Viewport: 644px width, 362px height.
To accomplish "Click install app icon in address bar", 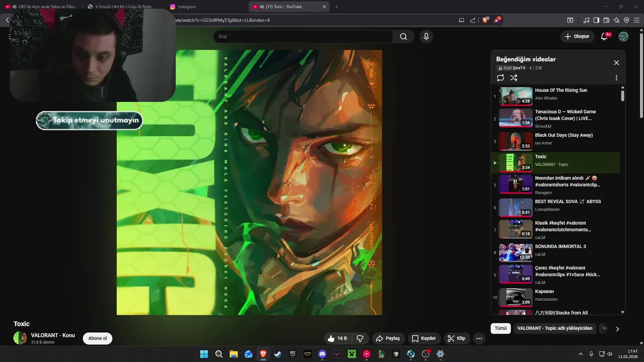I will tap(462, 20).
